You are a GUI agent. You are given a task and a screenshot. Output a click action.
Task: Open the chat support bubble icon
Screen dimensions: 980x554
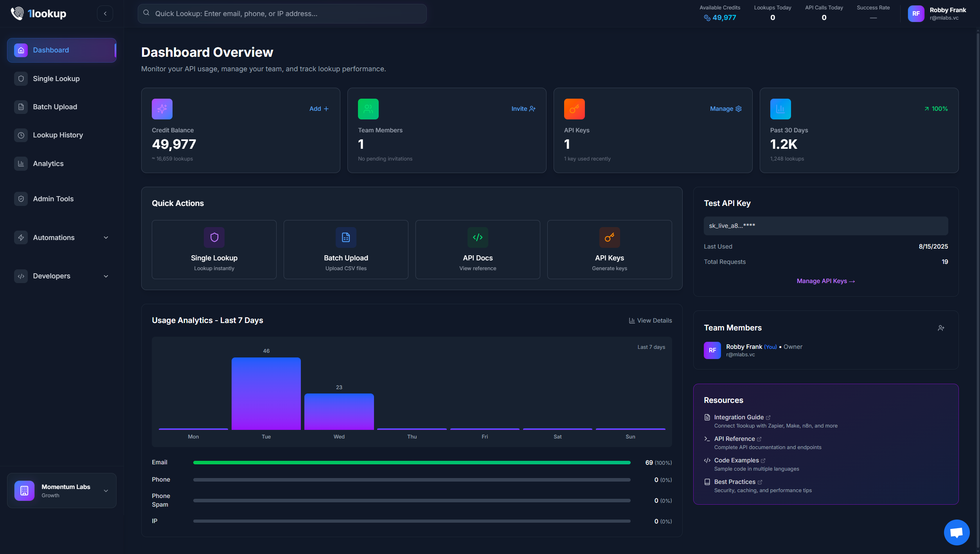(956, 532)
